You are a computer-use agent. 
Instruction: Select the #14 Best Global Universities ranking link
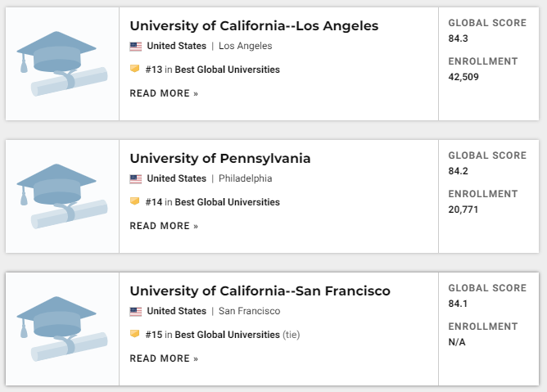(212, 202)
